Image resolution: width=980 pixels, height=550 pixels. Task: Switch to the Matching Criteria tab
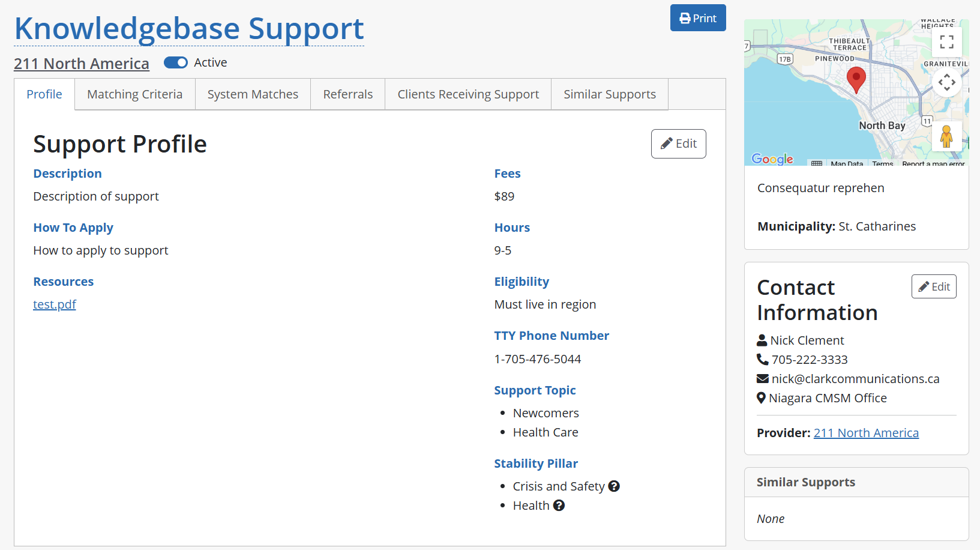tap(134, 94)
